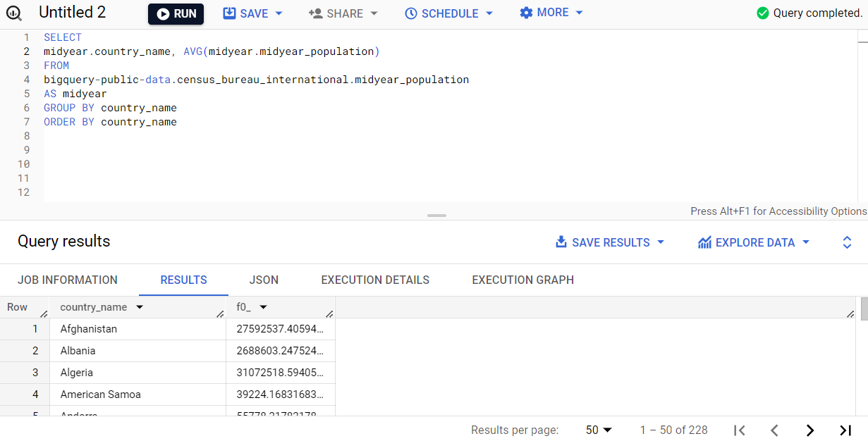Click the Untitled 2 query title
Image resolution: width=868 pixels, height=441 pixels.
coord(72,13)
